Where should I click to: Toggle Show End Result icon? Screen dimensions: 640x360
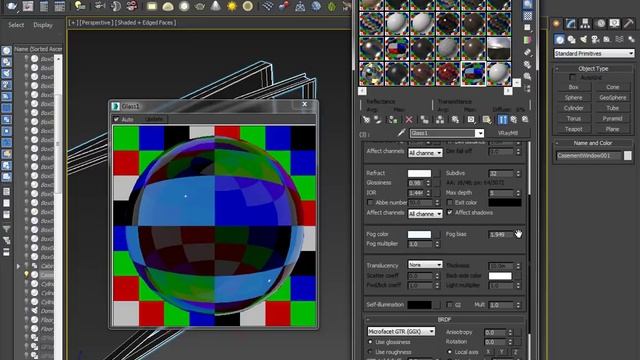pos(502,120)
